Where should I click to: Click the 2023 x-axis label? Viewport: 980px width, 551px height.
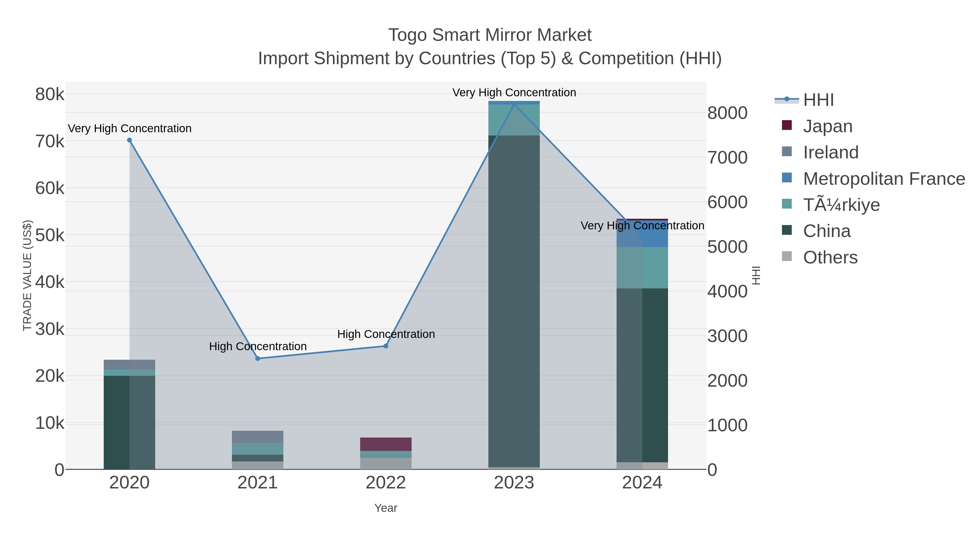tap(514, 483)
